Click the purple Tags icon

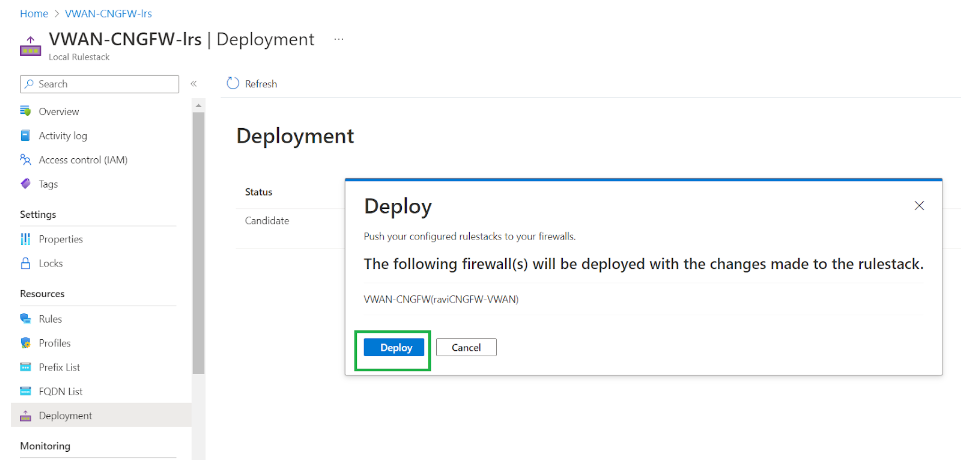click(x=26, y=184)
